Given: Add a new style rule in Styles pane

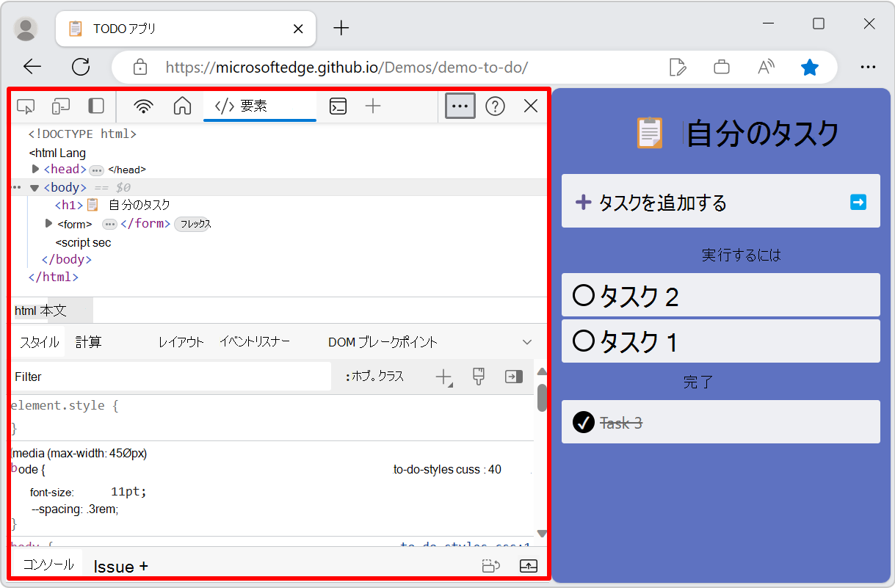Looking at the screenshot, I should [x=443, y=377].
